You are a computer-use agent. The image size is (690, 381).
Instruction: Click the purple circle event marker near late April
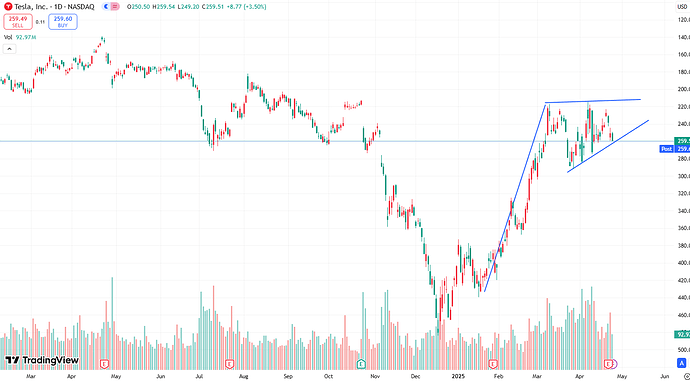[x=614, y=364]
